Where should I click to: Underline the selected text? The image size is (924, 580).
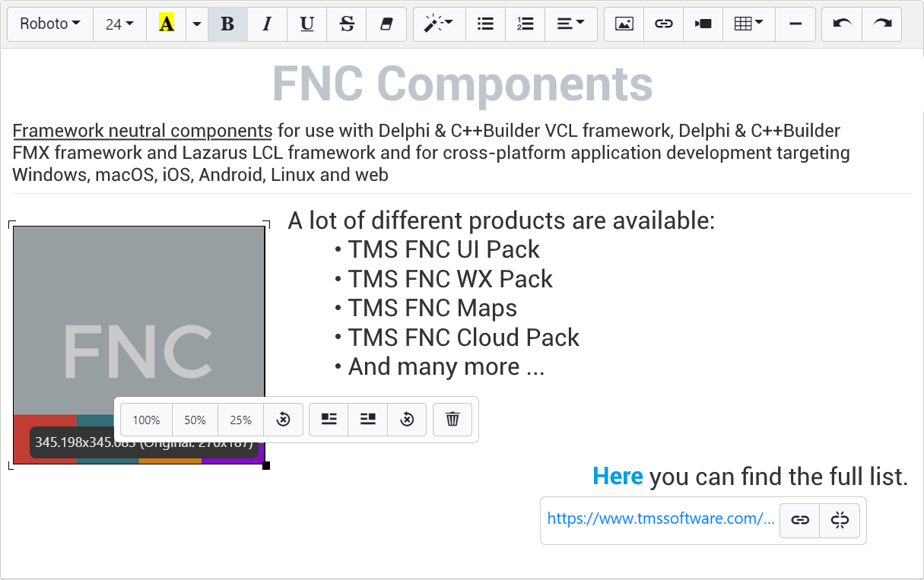(306, 24)
